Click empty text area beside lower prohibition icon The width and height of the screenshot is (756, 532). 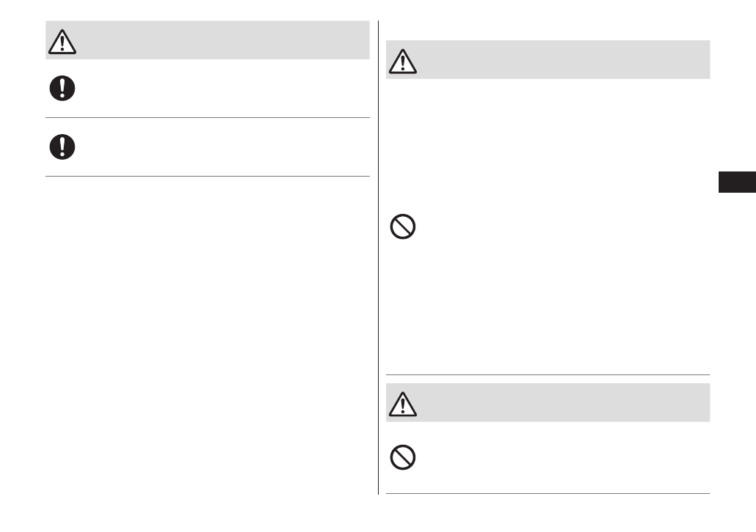coord(557,458)
